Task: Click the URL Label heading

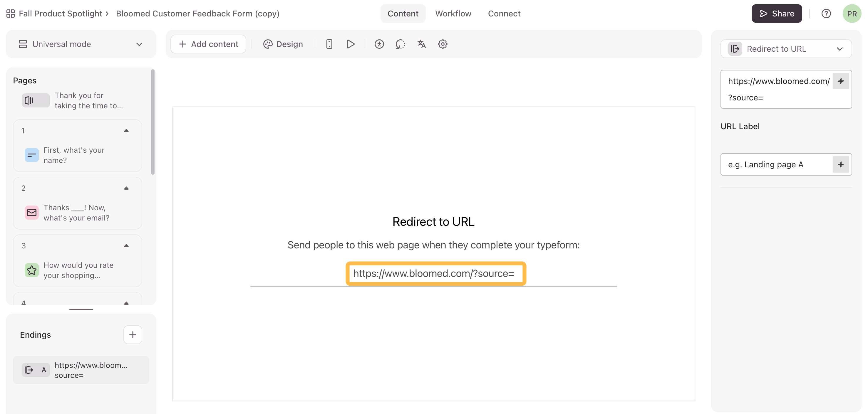Action: click(x=740, y=126)
